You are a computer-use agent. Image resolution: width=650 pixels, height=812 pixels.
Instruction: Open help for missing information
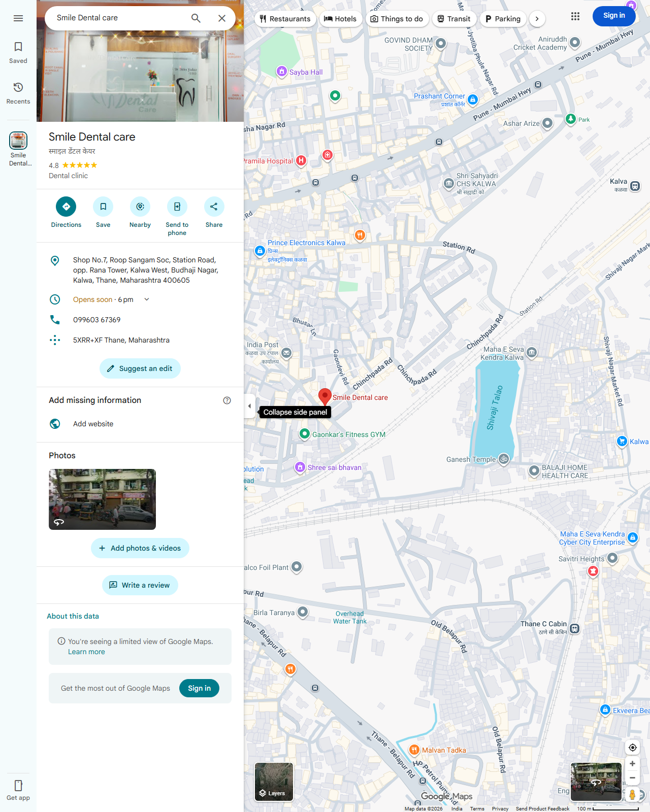tap(227, 400)
